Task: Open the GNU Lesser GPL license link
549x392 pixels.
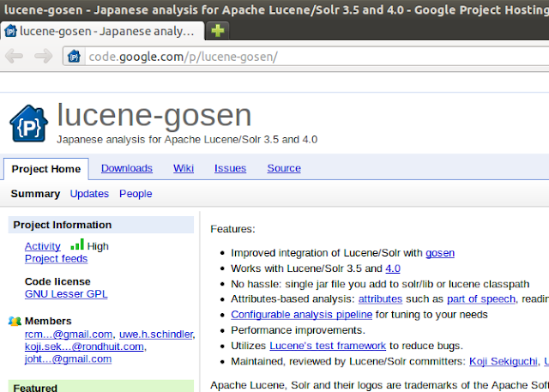Action: [66, 294]
